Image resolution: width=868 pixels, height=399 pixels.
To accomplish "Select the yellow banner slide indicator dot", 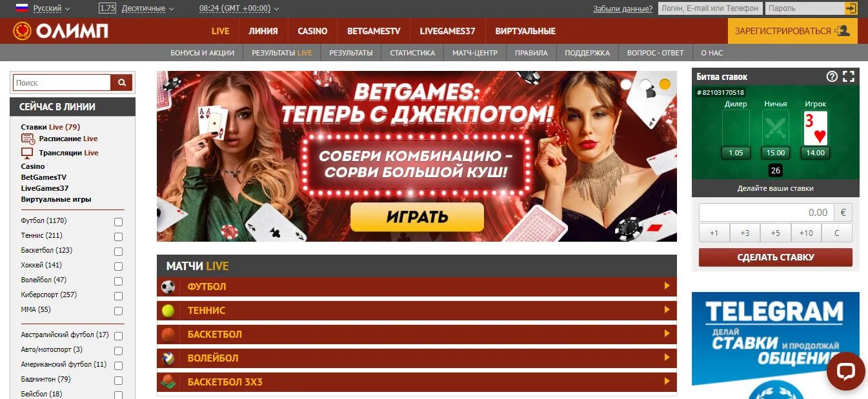I will click(665, 84).
